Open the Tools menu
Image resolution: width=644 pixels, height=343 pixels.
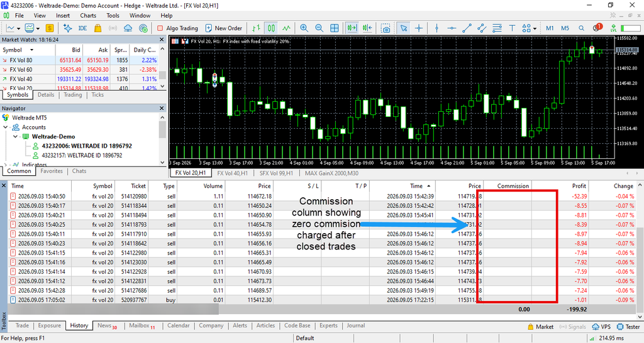click(113, 16)
